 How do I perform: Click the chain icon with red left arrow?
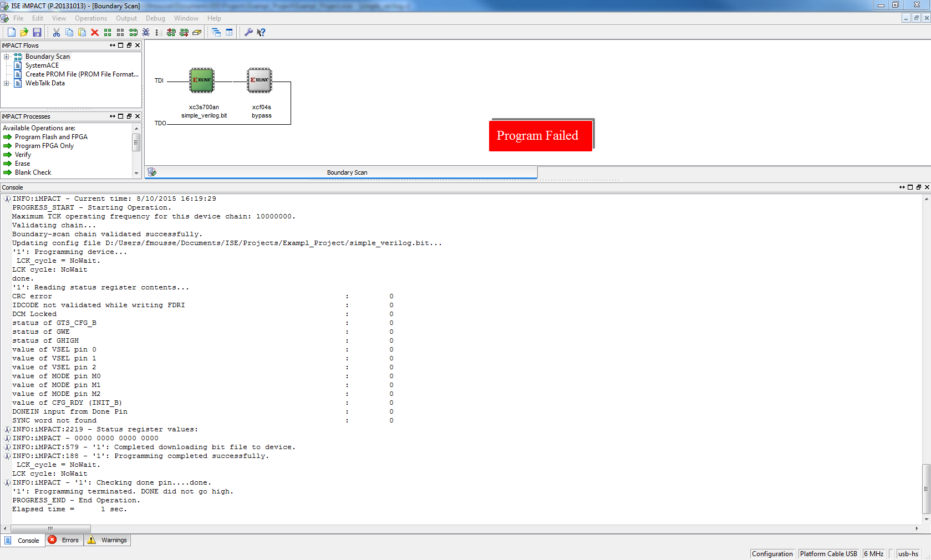click(x=171, y=33)
